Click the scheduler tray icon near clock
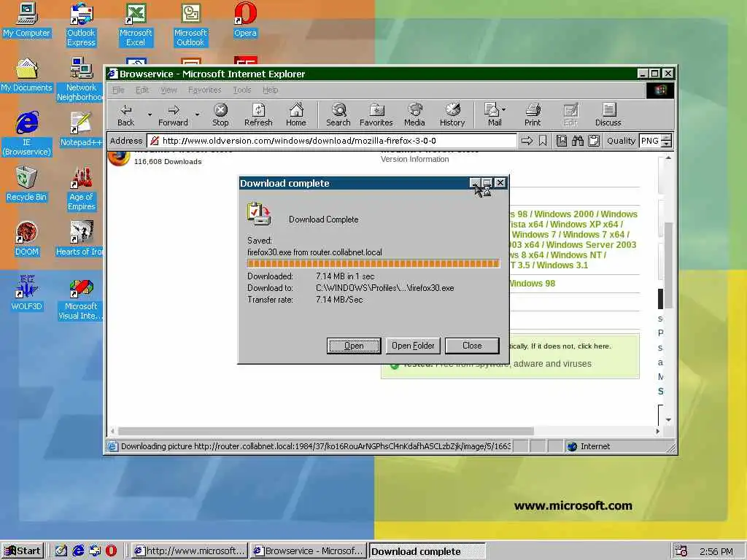The width and height of the screenshot is (747, 560). (681, 551)
